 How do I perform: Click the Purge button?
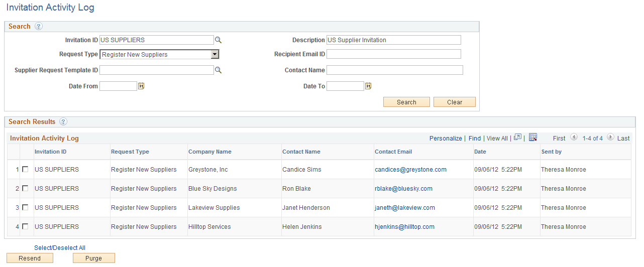[94, 258]
